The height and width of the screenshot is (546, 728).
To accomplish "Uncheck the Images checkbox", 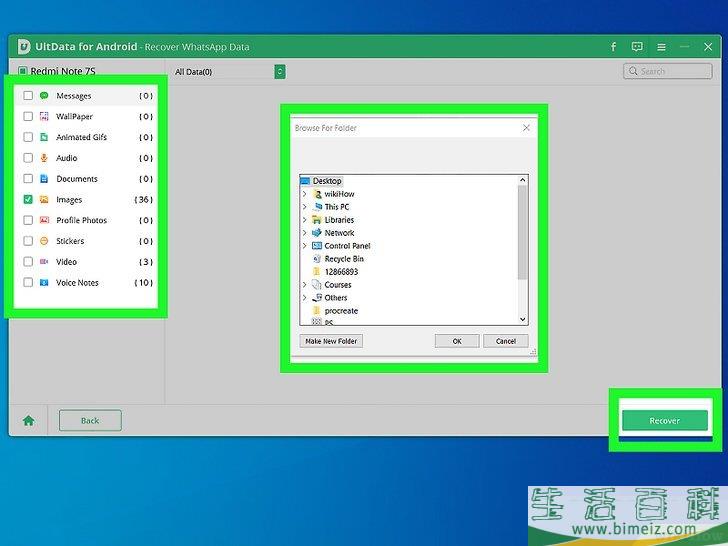I will click(28, 200).
